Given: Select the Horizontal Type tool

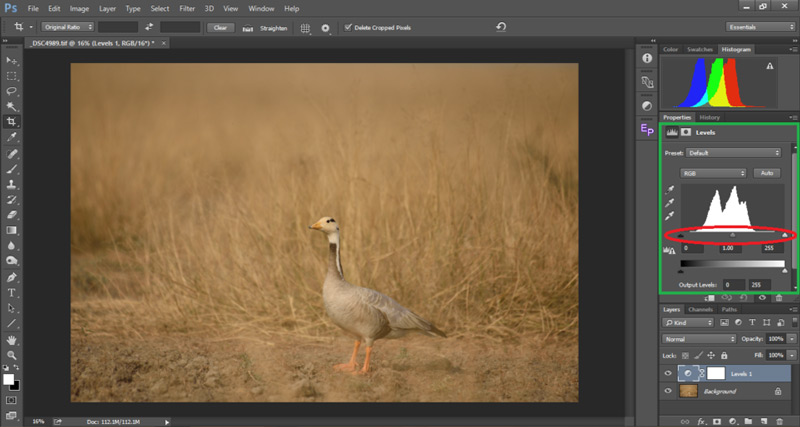Looking at the screenshot, I should click(12, 293).
